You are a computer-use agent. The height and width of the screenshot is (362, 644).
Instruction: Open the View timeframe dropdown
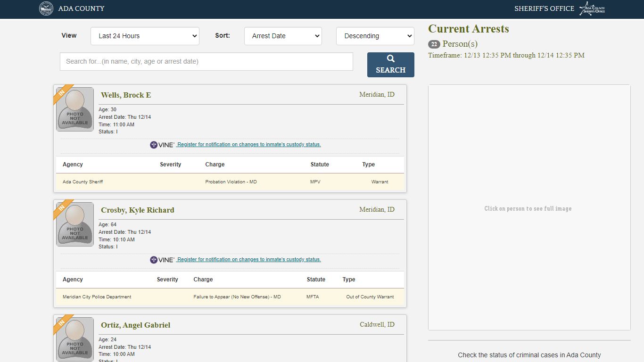(145, 36)
